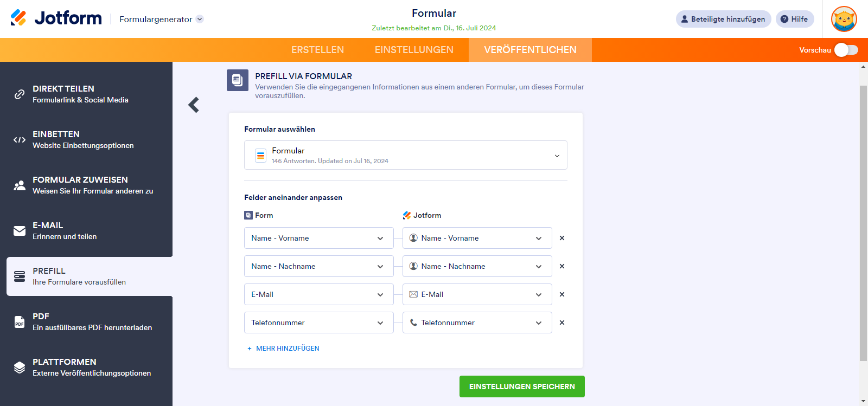This screenshot has height=406, width=868.
Task: Remove the E-Mail field mapping
Action: pyautogui.click(x=562, y=294)
